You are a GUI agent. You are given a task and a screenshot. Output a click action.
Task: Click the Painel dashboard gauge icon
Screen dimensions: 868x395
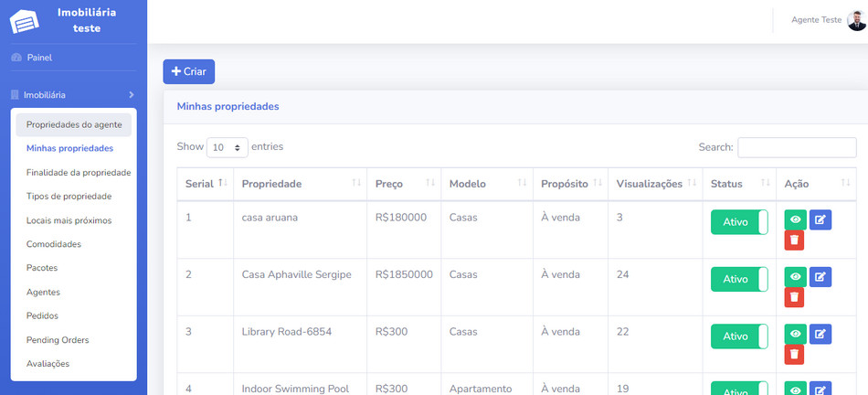pos(16,58)
